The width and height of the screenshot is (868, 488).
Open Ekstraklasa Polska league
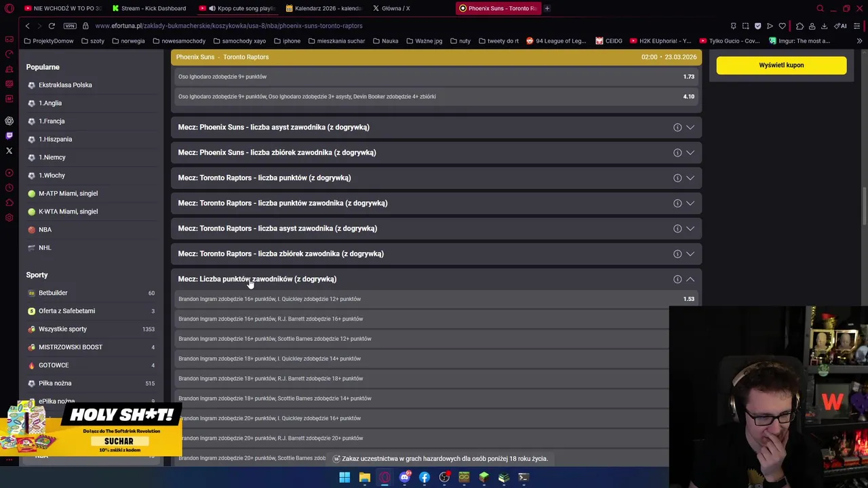(x=65, y=85)
